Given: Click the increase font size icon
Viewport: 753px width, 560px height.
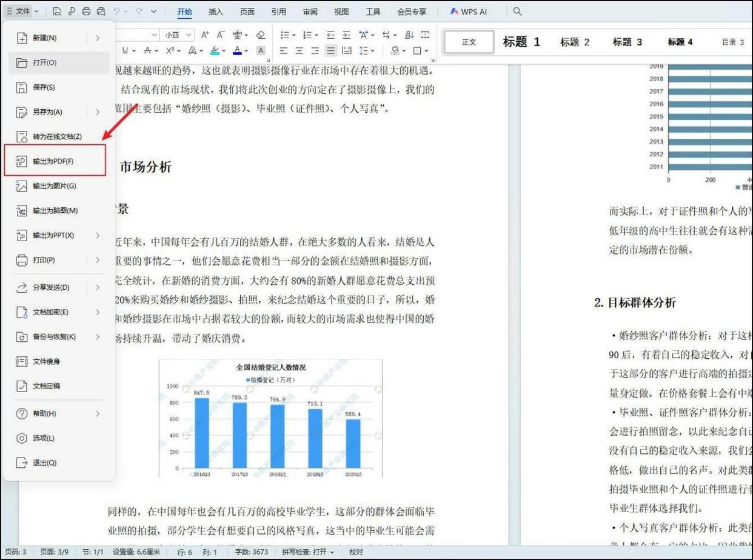Looking at the screenshot, I should pos(205,35).
